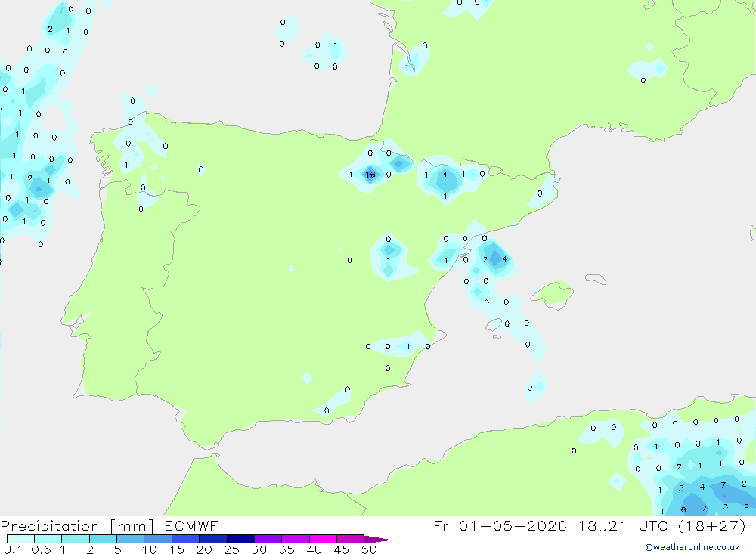Click the '30' legend scale label
Viewport: 756px width, 554px height.
259,549
